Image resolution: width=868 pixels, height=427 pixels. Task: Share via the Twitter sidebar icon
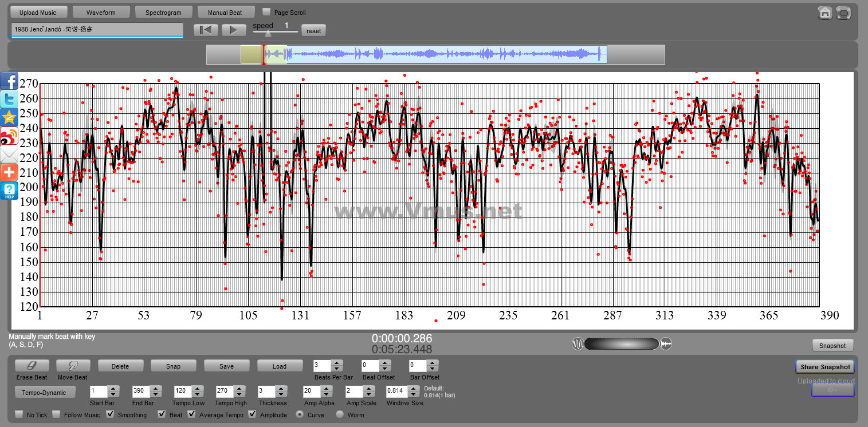[x=9, y=100]
